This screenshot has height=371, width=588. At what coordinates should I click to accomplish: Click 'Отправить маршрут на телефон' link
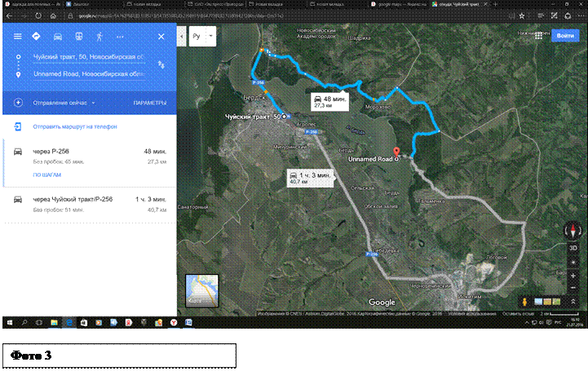click(74, 126)
